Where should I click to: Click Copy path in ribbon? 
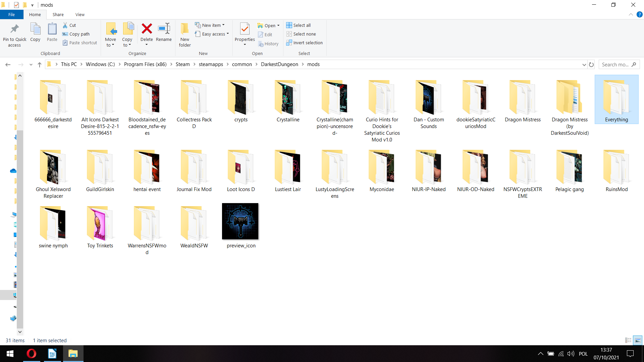(x=76, y=34)
